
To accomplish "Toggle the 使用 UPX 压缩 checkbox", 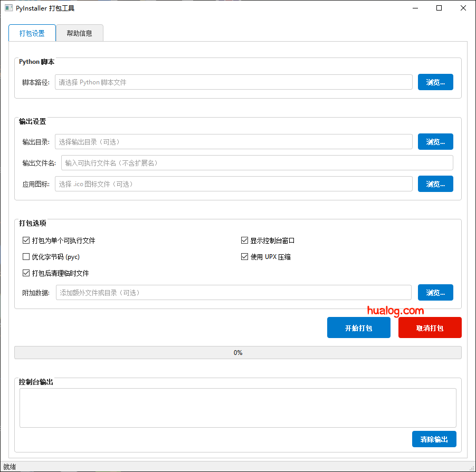I will pyautogui.click(x=244, y=256).
